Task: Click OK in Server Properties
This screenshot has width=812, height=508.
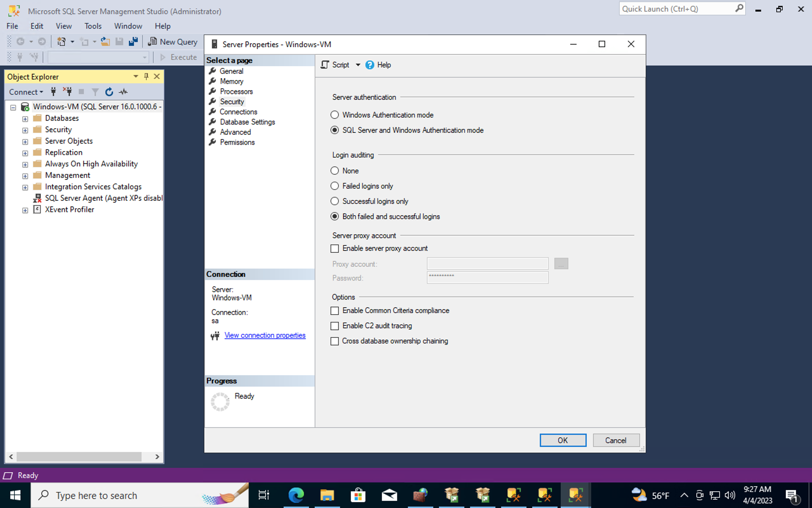Action: pyautogui.click(x=563, y=440)
